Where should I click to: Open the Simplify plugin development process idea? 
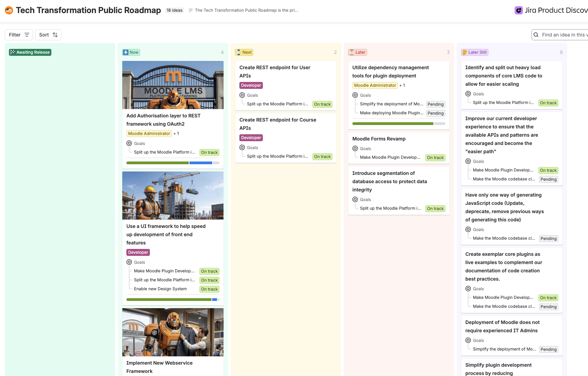tap(498, 369)
